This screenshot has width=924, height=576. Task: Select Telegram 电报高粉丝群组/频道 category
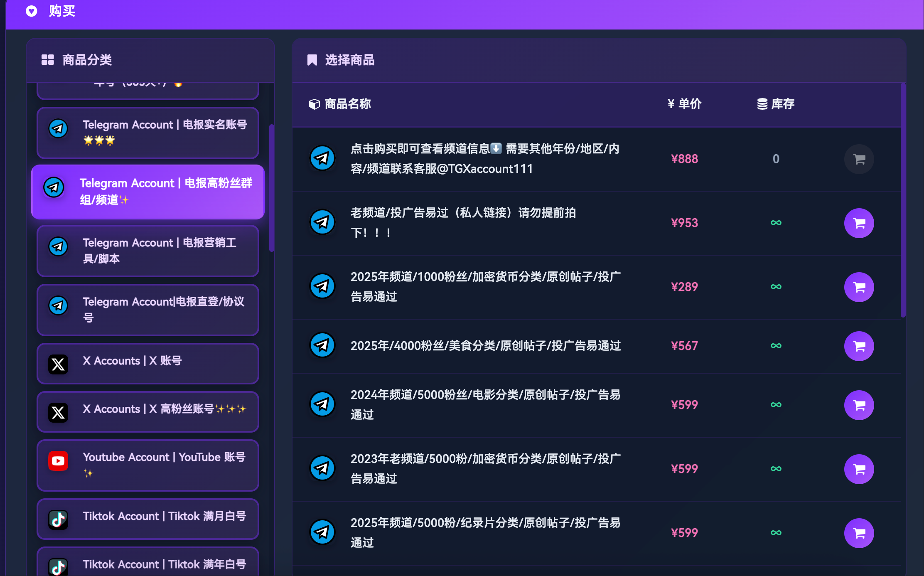tap(148, 192)
